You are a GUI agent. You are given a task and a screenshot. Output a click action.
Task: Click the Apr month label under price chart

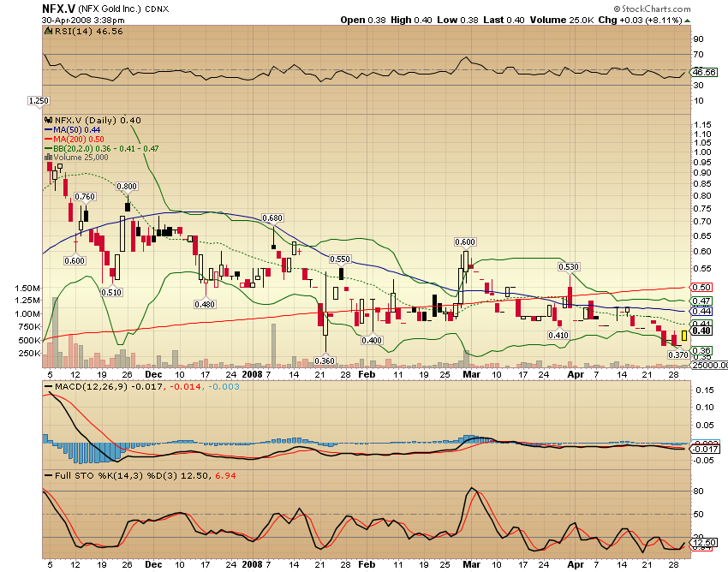pos(576,374)
